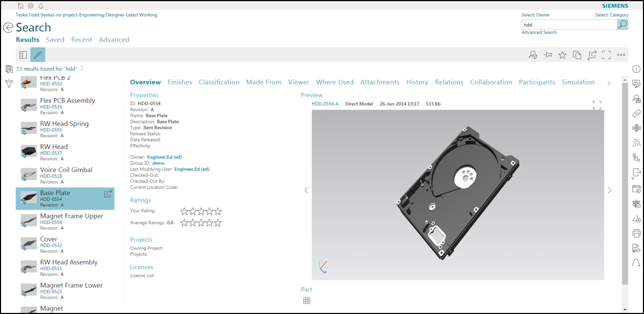Open the Saved searches tab
This screenshot has width=644, height=314.
coord(55,39)
